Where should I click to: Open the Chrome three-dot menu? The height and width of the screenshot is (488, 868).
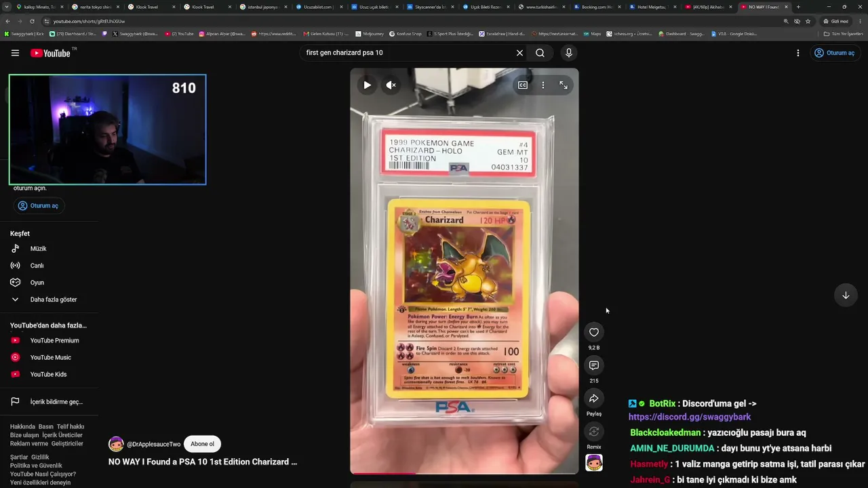pos(861,21)
